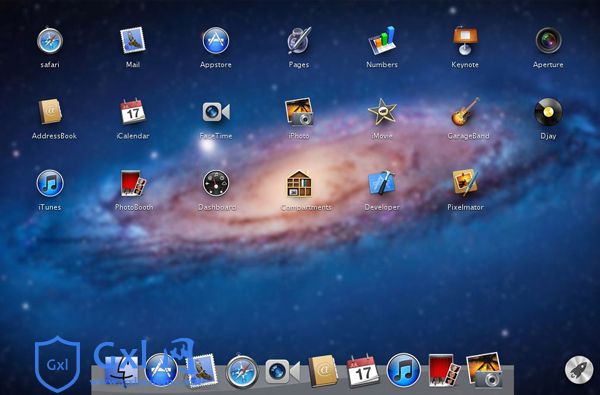Open iPhoto in the icon grid
Screen dimensions: 600x395
click(299, 111)
